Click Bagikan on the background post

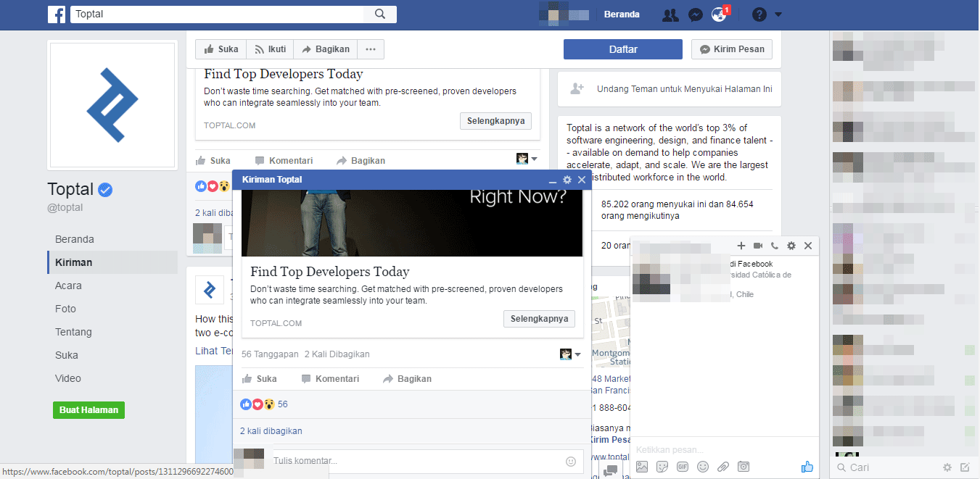coord(361,161)
